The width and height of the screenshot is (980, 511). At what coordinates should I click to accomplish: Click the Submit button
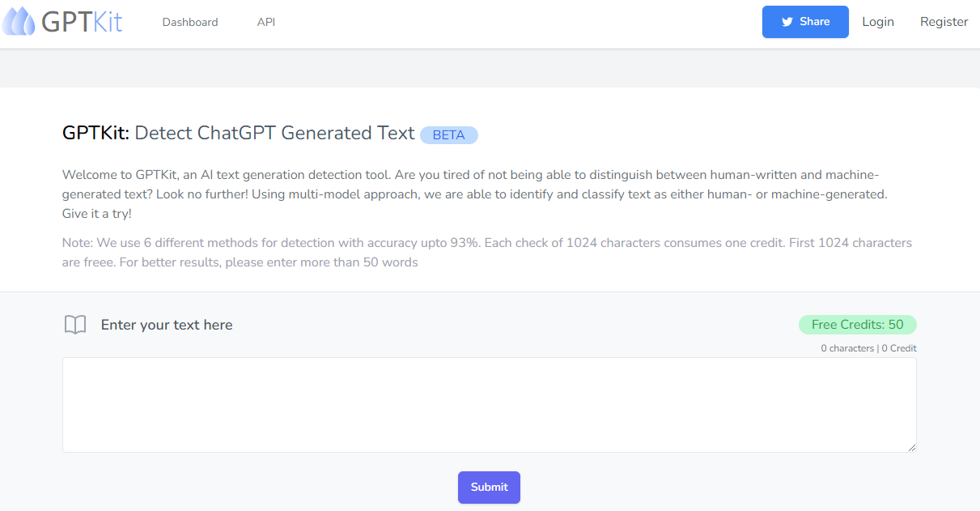coord(489,487)
